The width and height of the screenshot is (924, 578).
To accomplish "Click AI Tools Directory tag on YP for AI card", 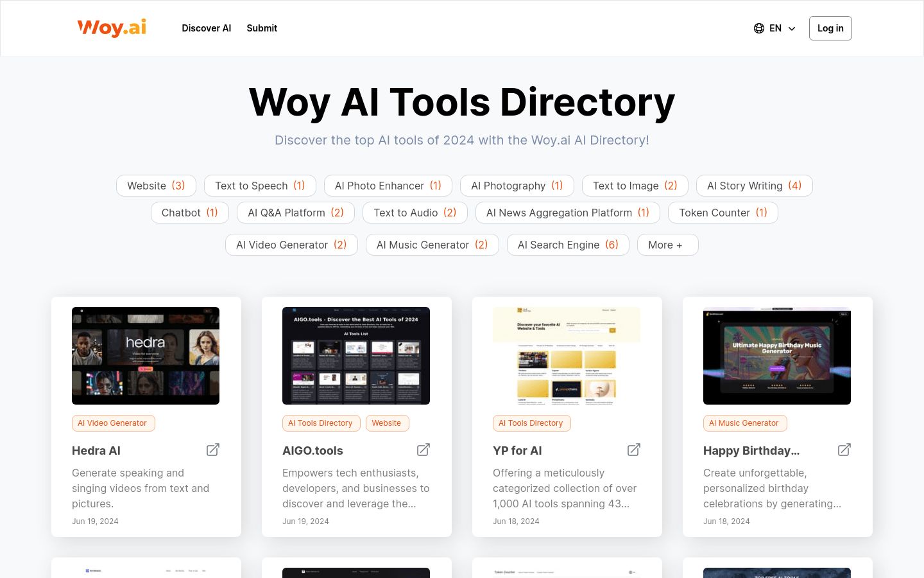I will pyautogui.click(x=531, y=423).
